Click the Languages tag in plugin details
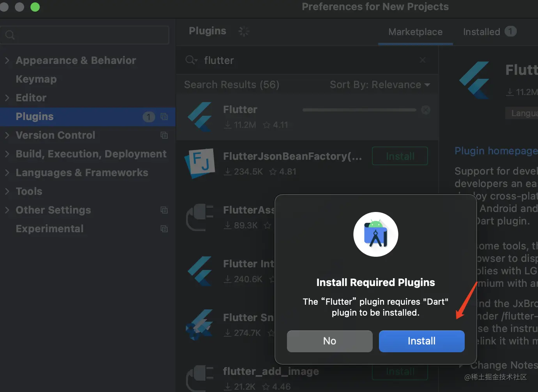 522,113
